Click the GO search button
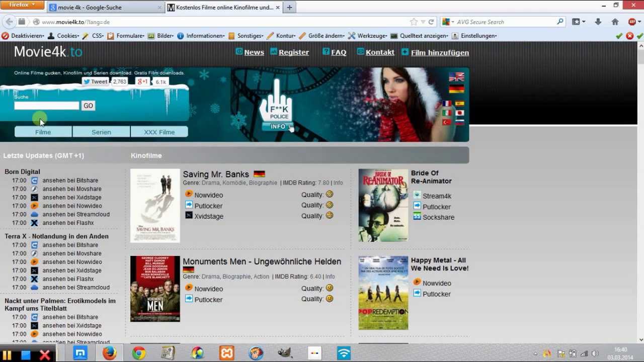 88,106
